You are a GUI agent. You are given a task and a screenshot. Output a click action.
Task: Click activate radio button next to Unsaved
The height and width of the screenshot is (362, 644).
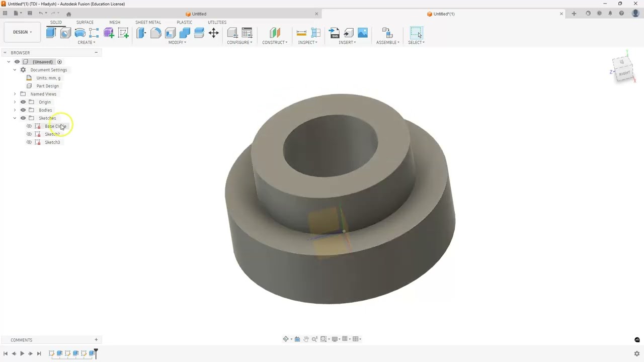pos(59,62)
